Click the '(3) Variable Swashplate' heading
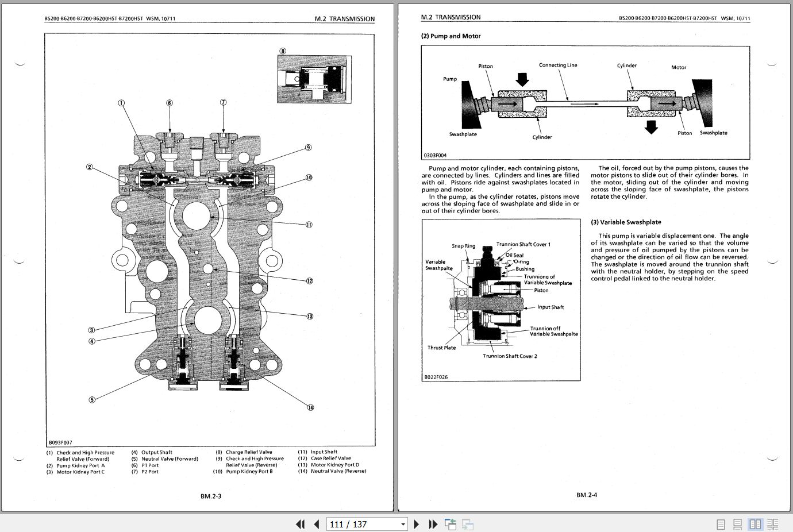Viewport: 793px width, 532px height. [626, 222]
